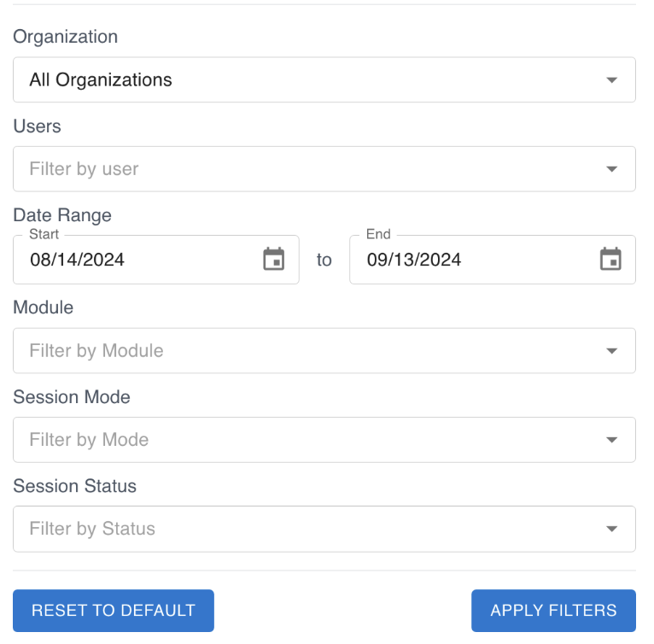
Task: Click the Module dropdown arrow icon
Action: click(x=611, y=351)
